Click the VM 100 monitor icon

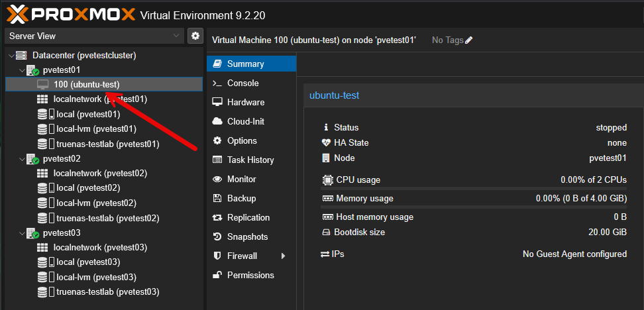point(42,85)
